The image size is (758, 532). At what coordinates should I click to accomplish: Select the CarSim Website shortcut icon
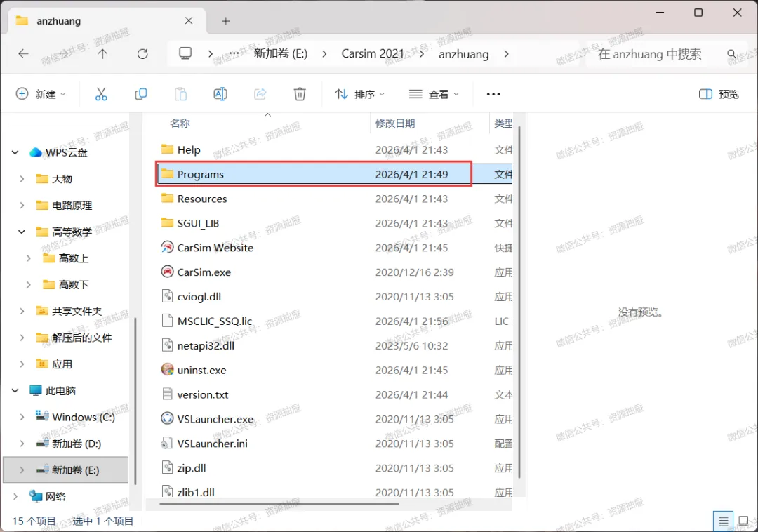click(x=167, y=247)
